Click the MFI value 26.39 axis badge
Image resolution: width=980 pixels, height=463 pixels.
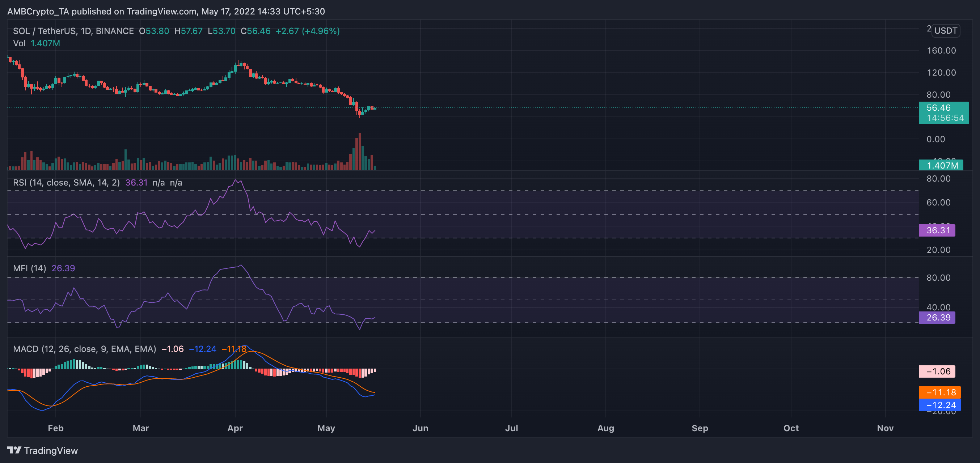click(x=937, y=318)
